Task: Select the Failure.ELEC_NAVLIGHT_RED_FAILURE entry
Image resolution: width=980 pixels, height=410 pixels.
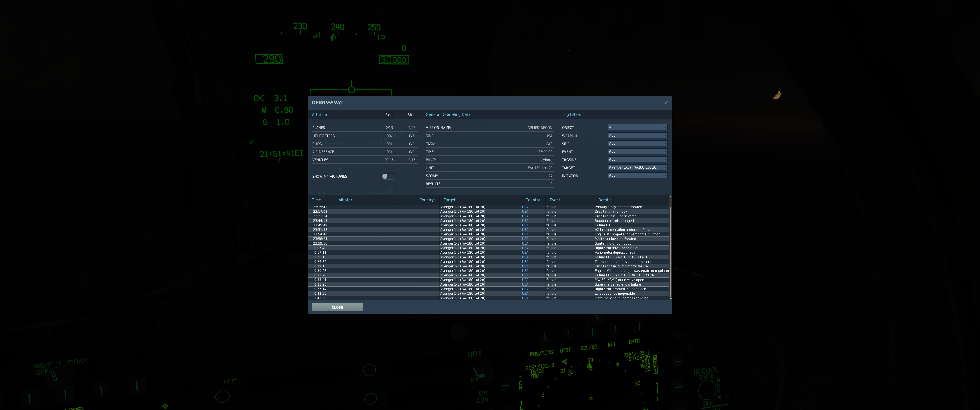Action: pos(488,257)
